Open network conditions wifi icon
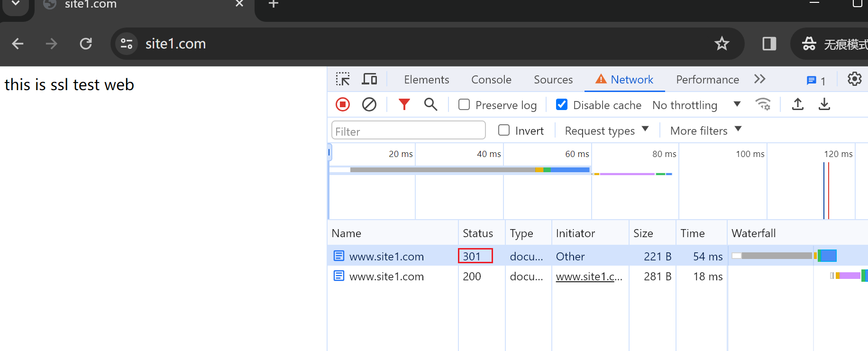Image resolution: width=868 pixels, height=351 pixels. click(x=763, y=104)
